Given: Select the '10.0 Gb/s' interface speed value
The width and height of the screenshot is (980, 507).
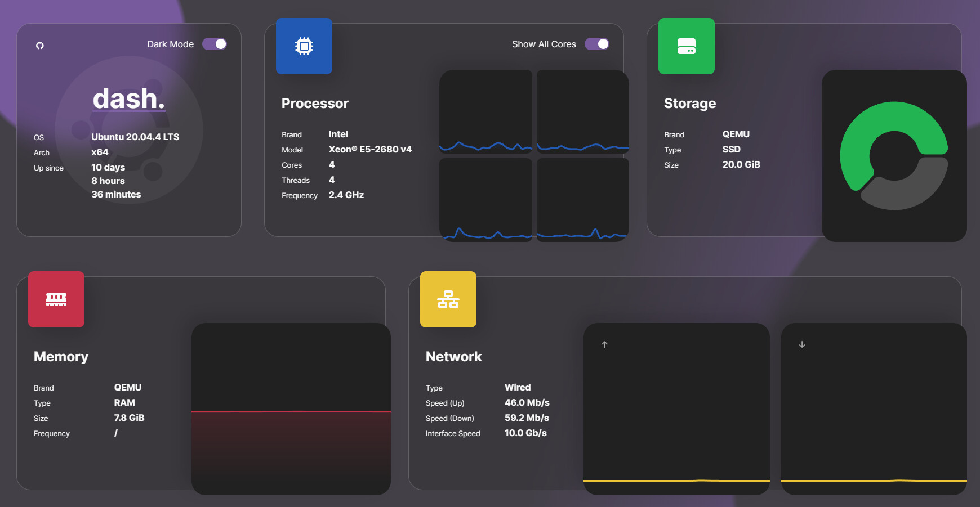Looking at the screenshot, I should (x=525, y=433).
